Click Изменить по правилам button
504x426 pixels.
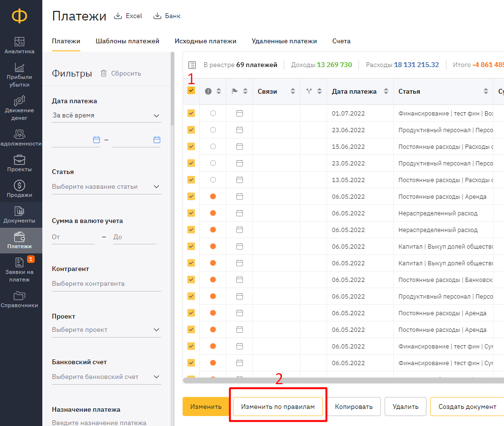(278, 407)
